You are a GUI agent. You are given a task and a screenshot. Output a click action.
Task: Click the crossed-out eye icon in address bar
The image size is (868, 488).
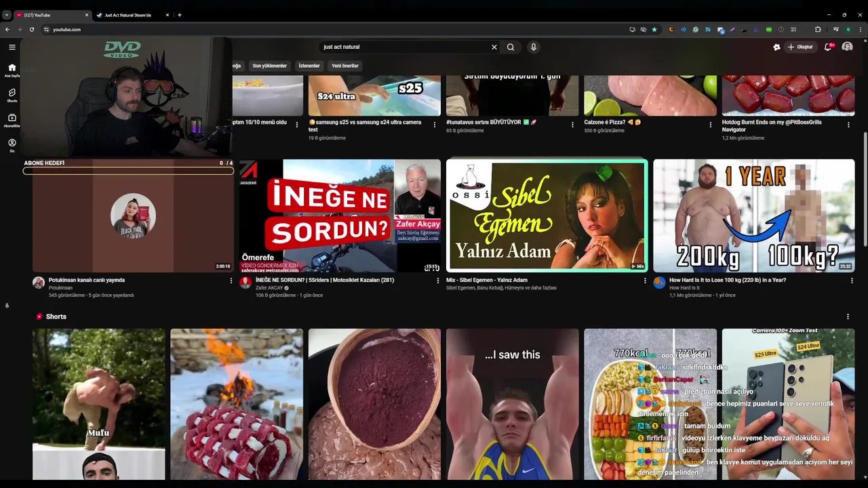[644, 29]
